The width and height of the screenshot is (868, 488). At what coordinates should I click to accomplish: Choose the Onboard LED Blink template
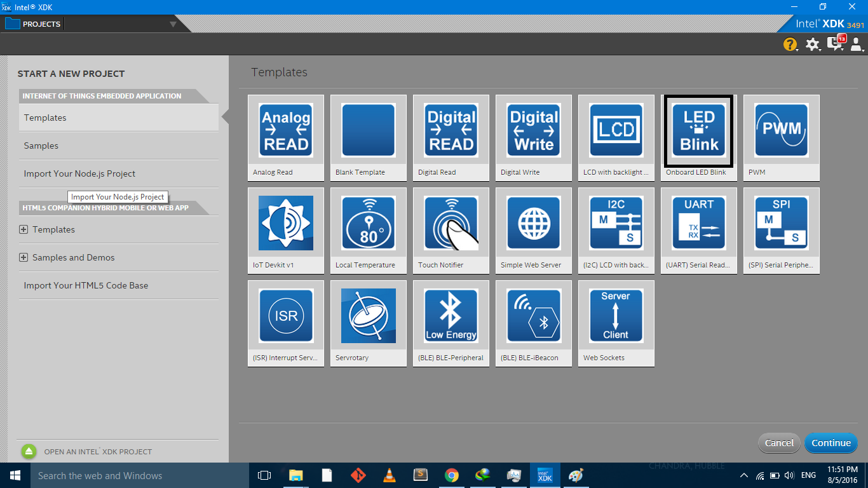point(699,138)
